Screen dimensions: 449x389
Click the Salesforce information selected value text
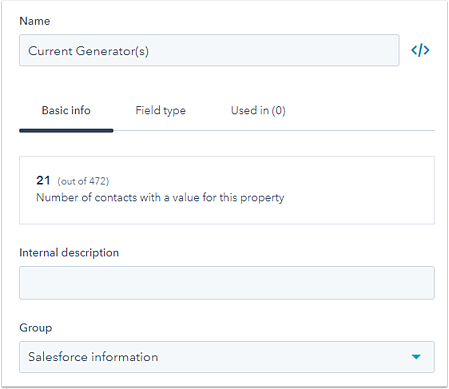tap(93, 357)
